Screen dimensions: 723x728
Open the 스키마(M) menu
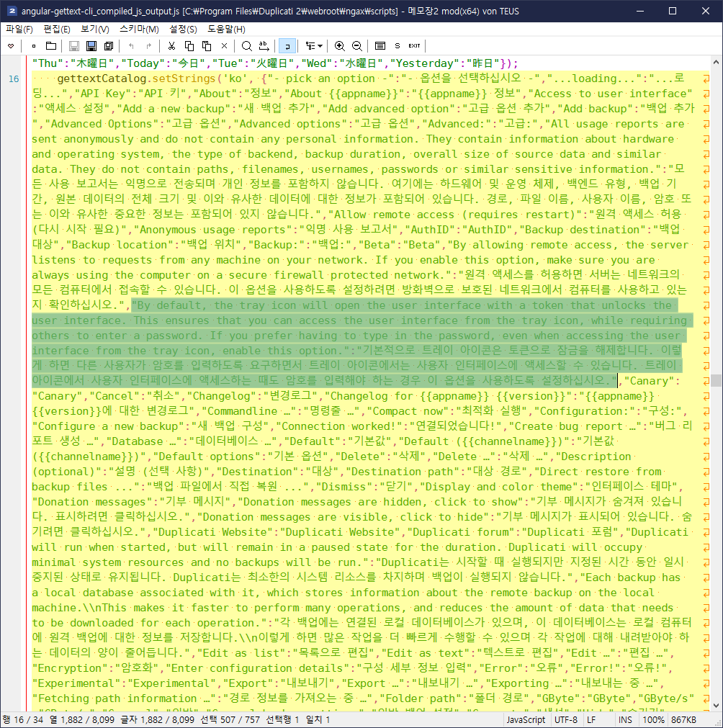[x=139, y=30]
